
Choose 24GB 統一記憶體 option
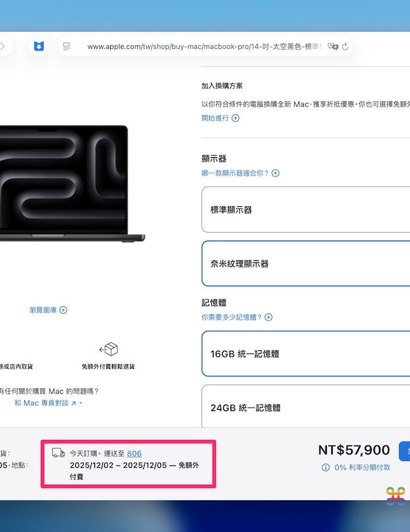click(305, 408)
